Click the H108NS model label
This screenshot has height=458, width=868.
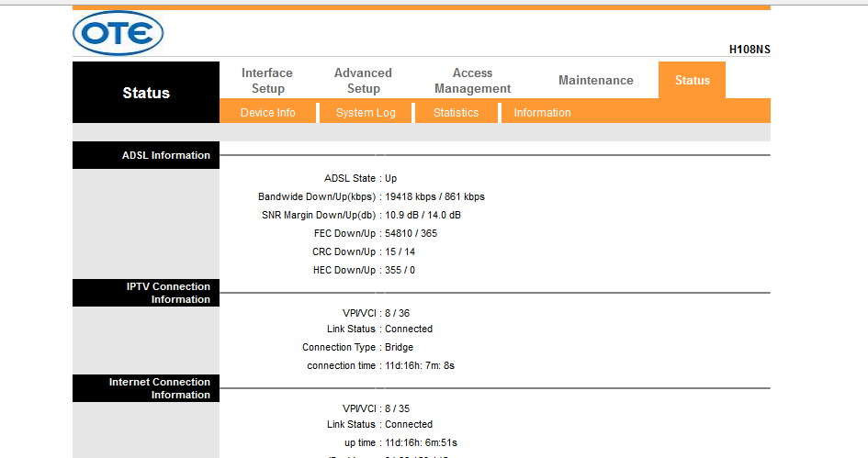pyautogui.click(x=750, y=50)
